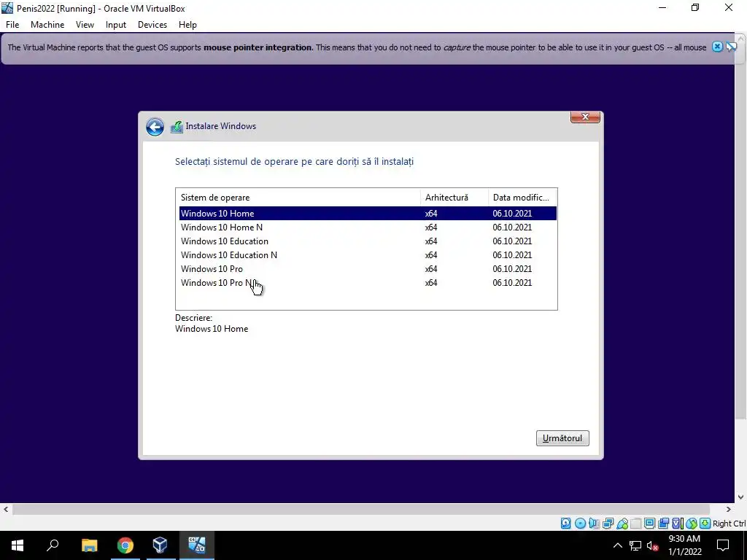Select Windows 10 Pro row
Viewport: 747px width, 560px height.
[x=368, y=268]
